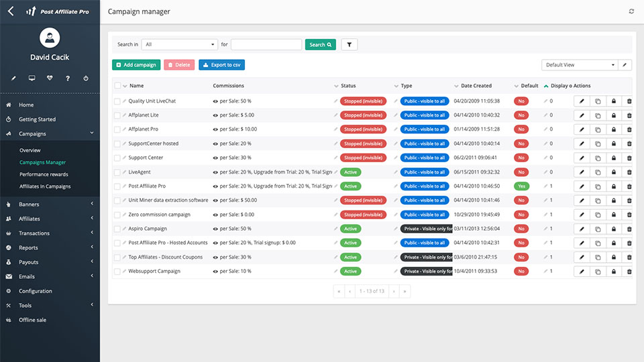Image resolution: width=644 pixels, height=362 pixels.
Task: Click the lock icon for Aspiro Campaign
Action: (x=613, y=229)
